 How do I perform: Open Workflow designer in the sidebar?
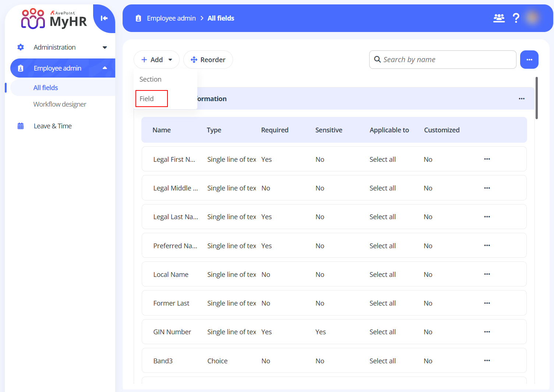click(x=60, y=104)
